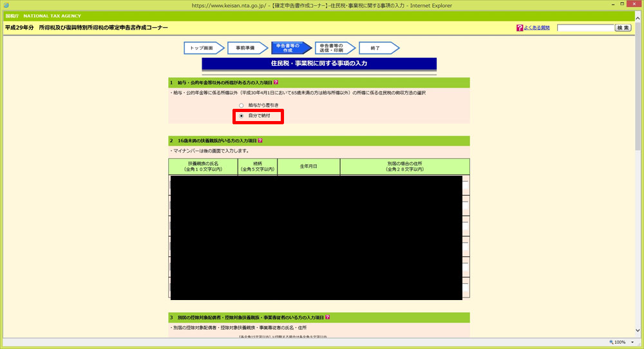Click the Internet Explorer icon in the title bar

pyautogui.click(x=6, y=5)
